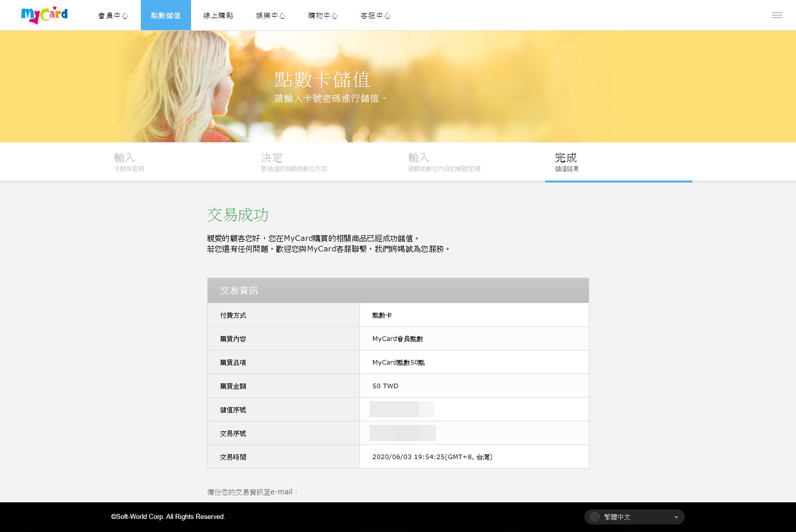
Task: Click the Soft-World Corp copyright text
Action: (x=168, y=517)
